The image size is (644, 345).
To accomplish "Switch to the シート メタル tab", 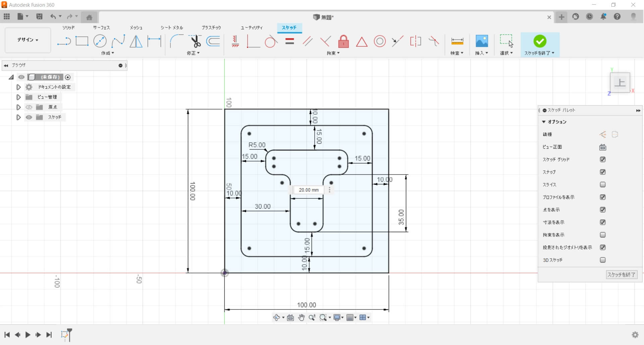I will (x=172, y=27).
